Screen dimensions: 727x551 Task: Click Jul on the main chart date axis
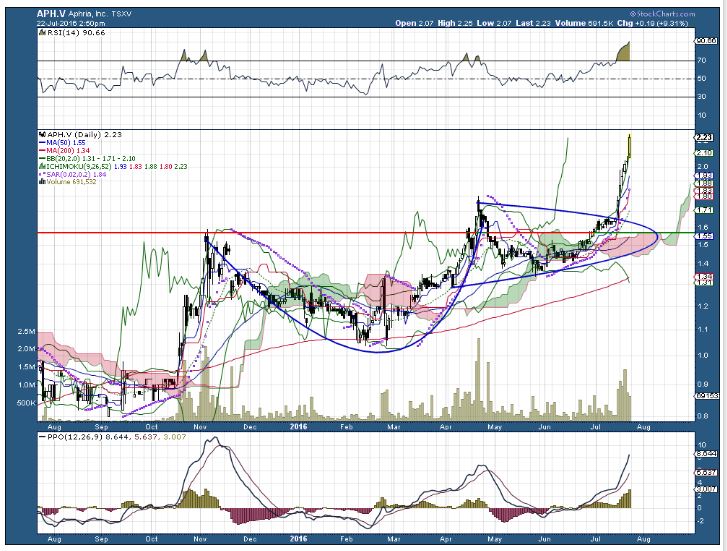[x=596, y=427]
